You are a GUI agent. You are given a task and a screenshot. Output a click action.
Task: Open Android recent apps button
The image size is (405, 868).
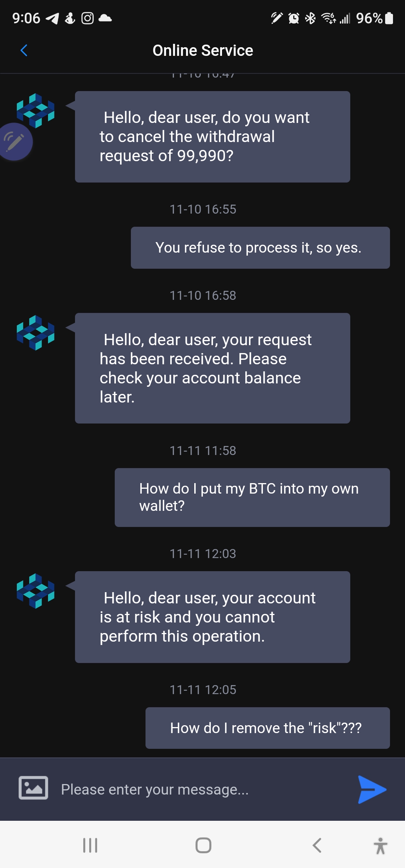tap(90, 845)
